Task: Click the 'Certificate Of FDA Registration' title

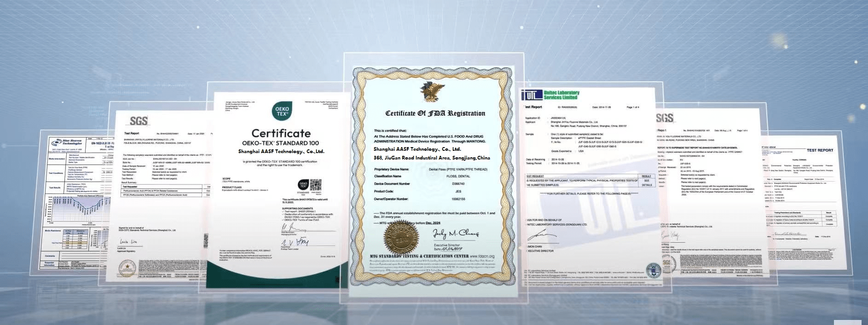Action: pos(435,113)
